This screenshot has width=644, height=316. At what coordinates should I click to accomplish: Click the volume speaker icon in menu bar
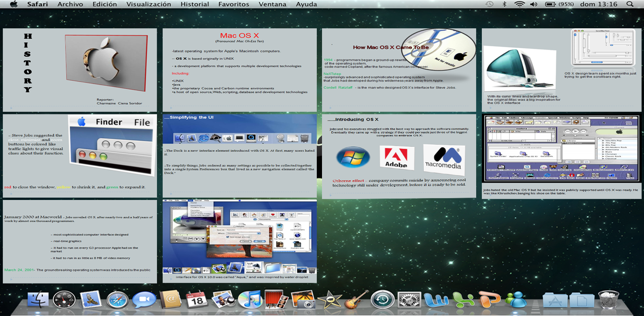coord(534,4)
